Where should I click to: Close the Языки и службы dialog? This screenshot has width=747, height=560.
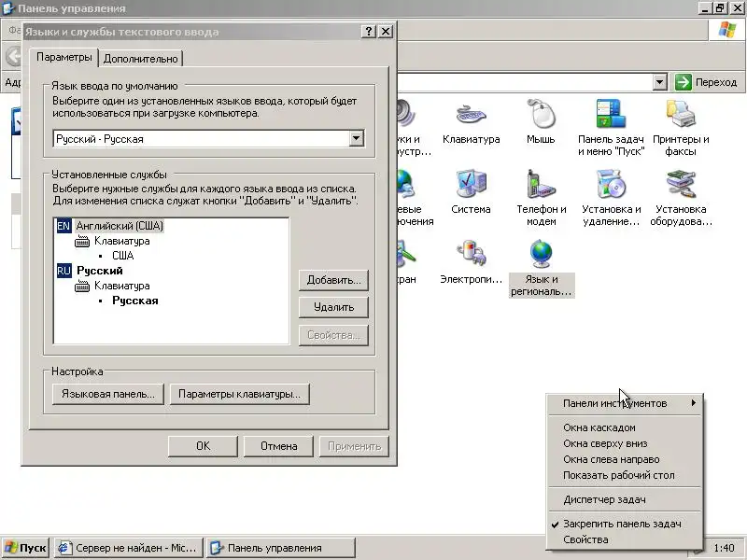pos(386,32)
